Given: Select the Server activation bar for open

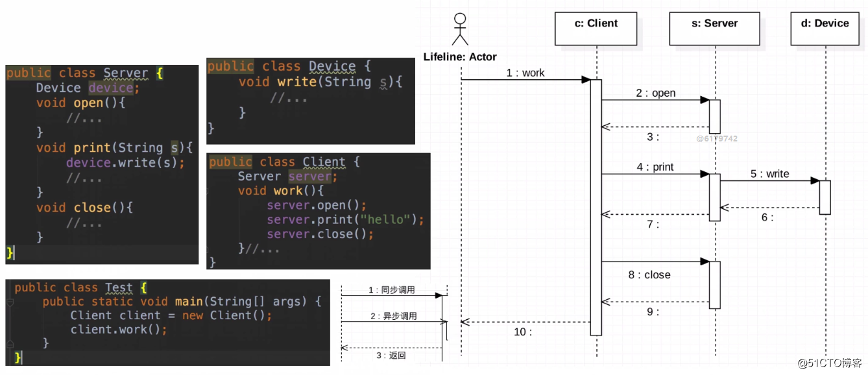Looking at the screenshot, I should pos(715,116).
